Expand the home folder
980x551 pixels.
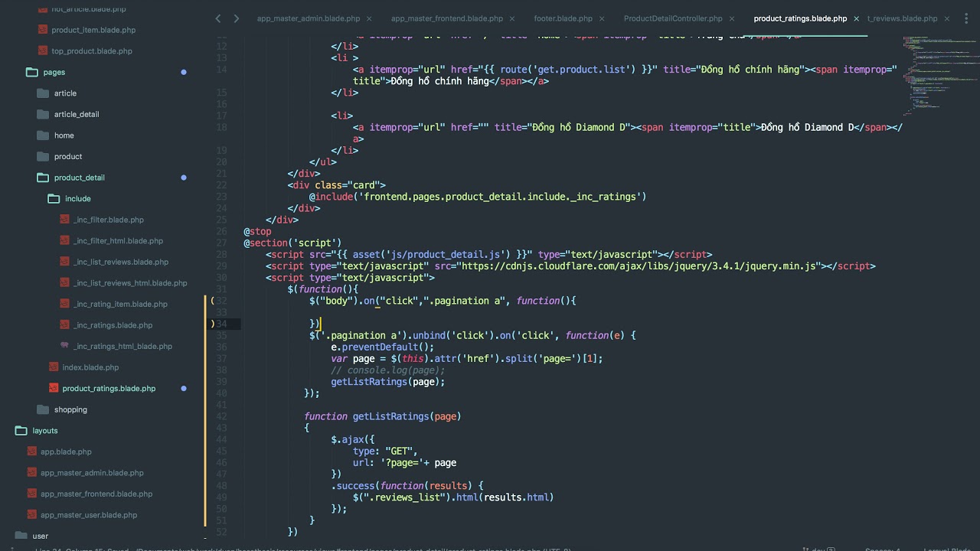pyautogui.click(x=43, y=135)
